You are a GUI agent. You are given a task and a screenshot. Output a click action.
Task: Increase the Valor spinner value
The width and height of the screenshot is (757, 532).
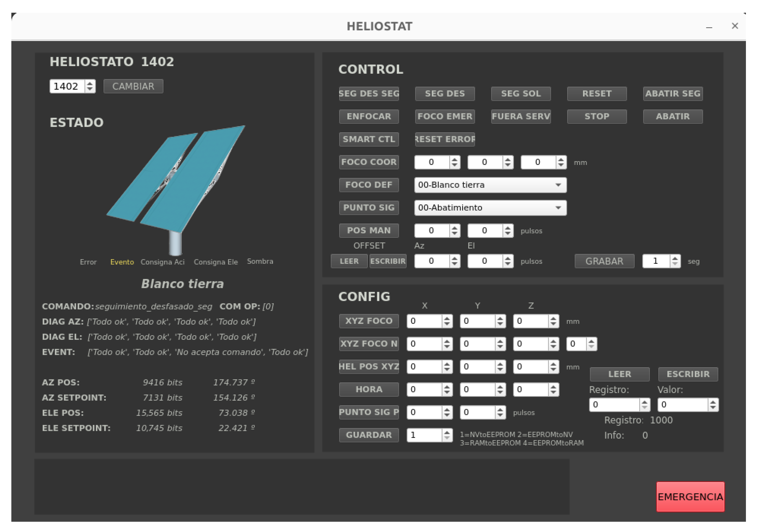pyautogui.click(x=713, y=403)
